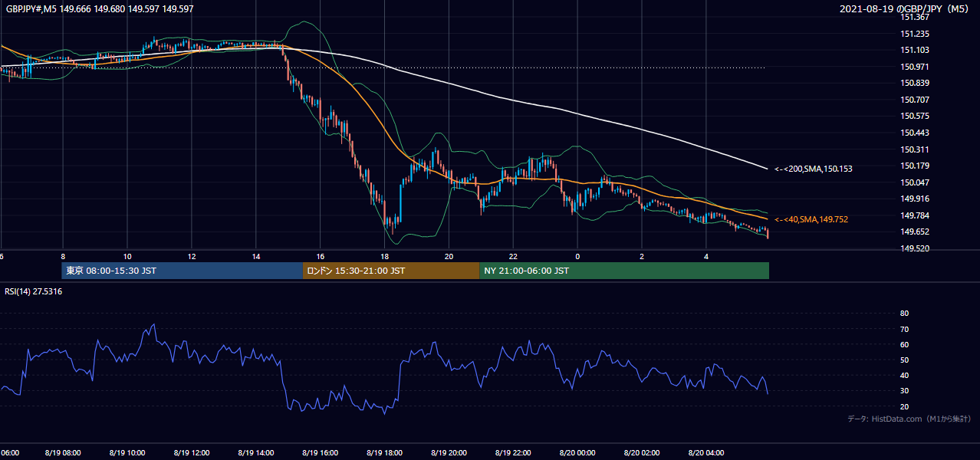
Task: Click the 8/20 00:00 date axis label
Action: point(577,453)
